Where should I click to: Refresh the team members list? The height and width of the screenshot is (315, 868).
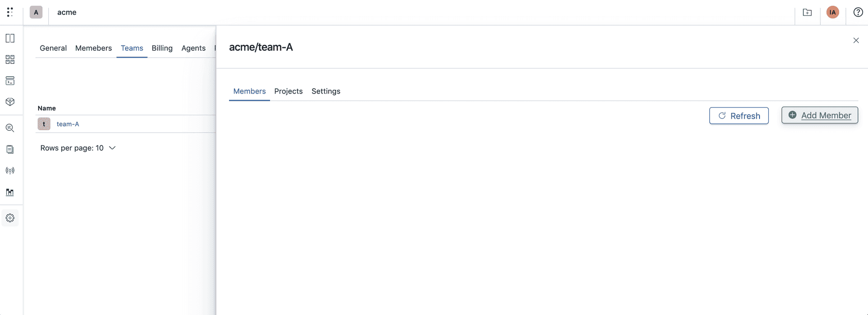point(739,116)
